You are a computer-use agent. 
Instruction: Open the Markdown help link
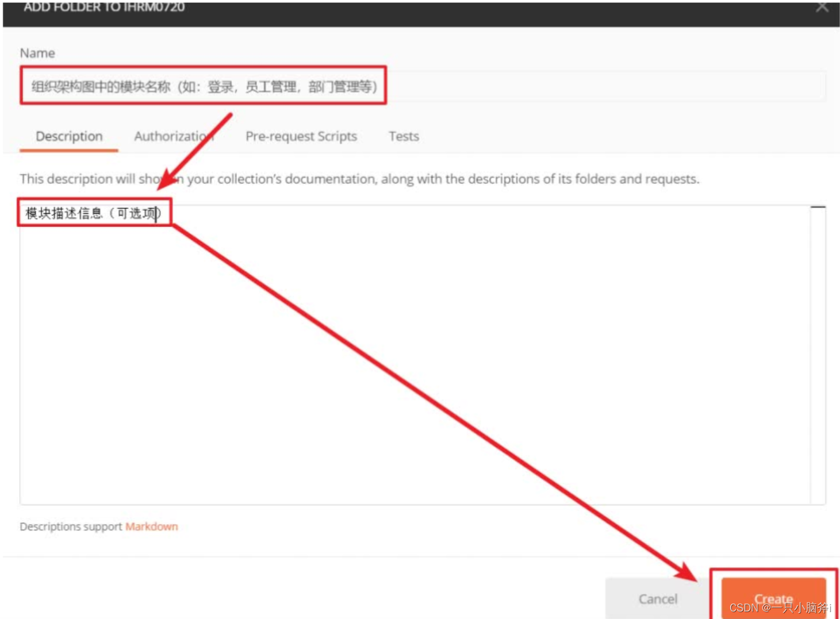tap(152, 526)
